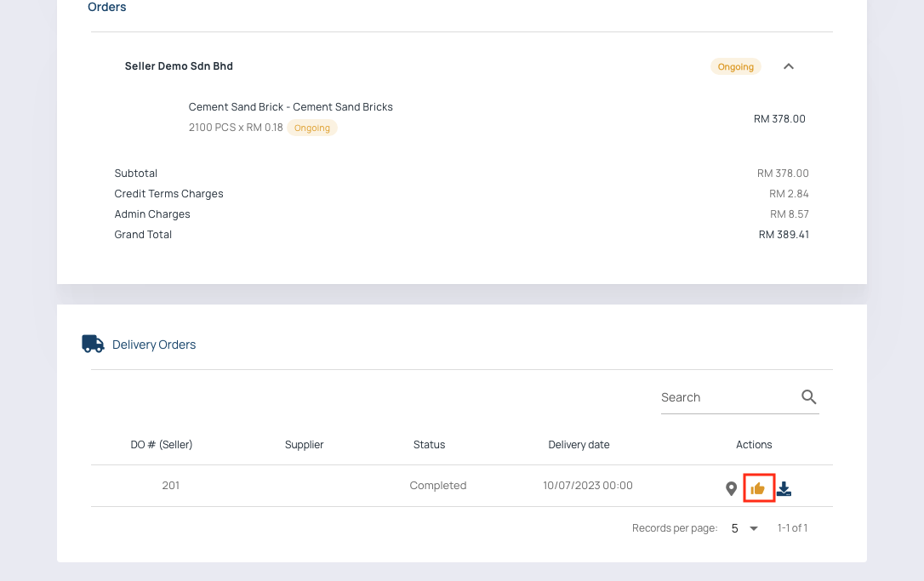
Task: Click the Ongoing badge beside 2100 PCS
Action: click(311, 128)
